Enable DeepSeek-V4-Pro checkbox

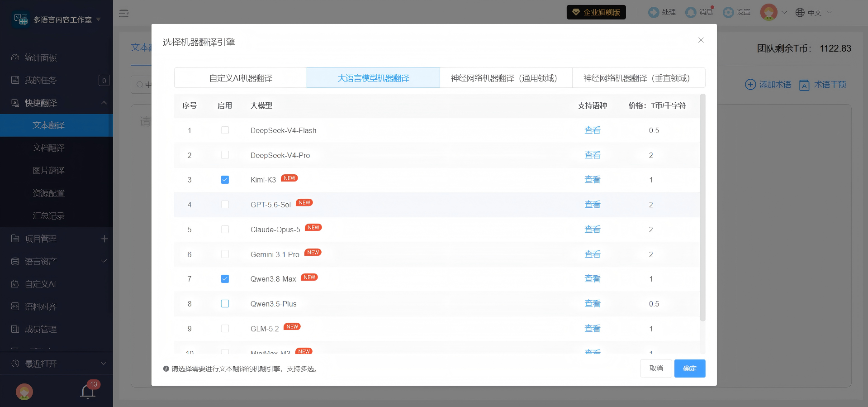pos(225,155)
